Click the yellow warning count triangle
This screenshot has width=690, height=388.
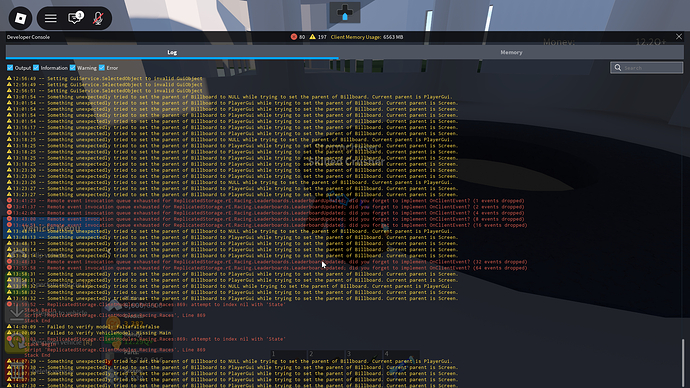(312, 37)
